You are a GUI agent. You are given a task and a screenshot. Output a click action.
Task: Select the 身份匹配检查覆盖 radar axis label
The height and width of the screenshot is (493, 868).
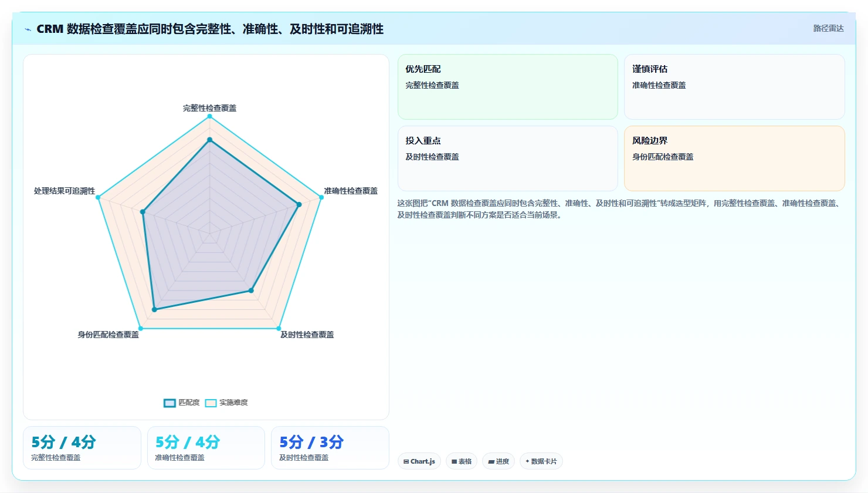[108, 335]
